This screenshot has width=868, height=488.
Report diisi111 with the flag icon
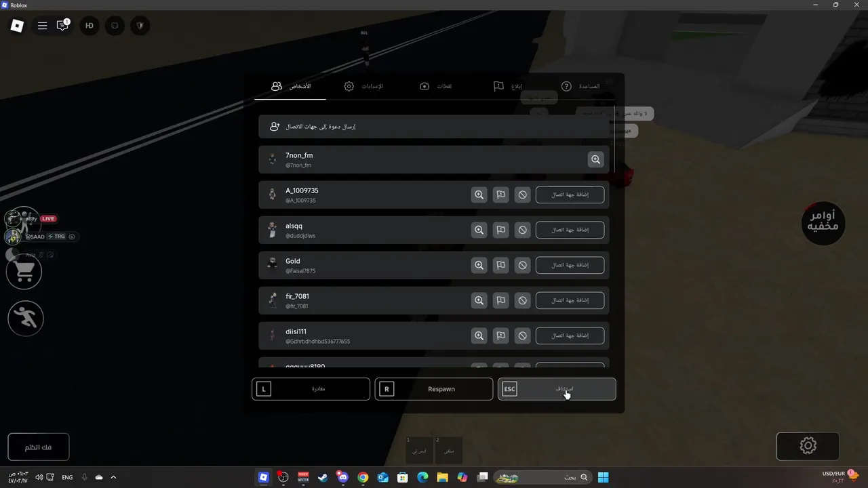tap(500, 335)
